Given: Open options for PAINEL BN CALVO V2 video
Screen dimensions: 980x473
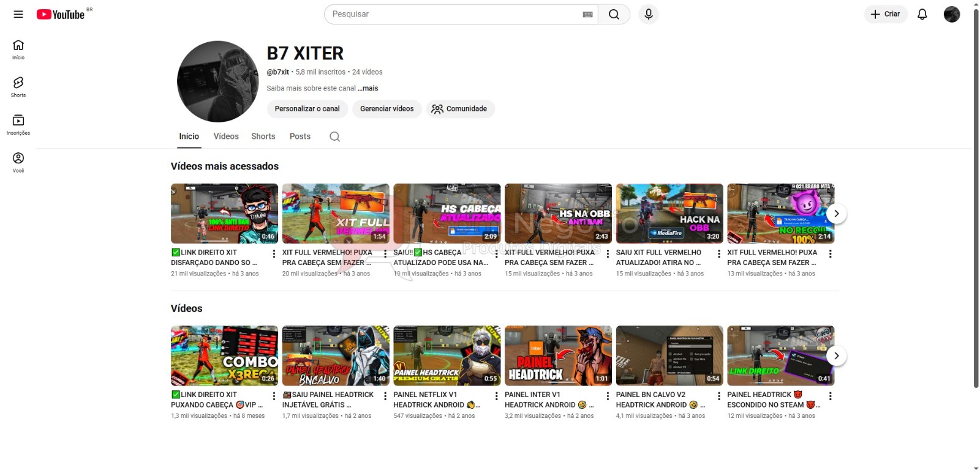Looking at the screenshot, I should 719,396.
